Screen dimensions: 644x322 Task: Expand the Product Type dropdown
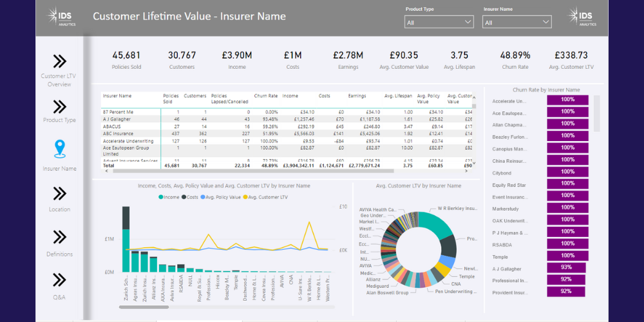click(x=439, y=23)
